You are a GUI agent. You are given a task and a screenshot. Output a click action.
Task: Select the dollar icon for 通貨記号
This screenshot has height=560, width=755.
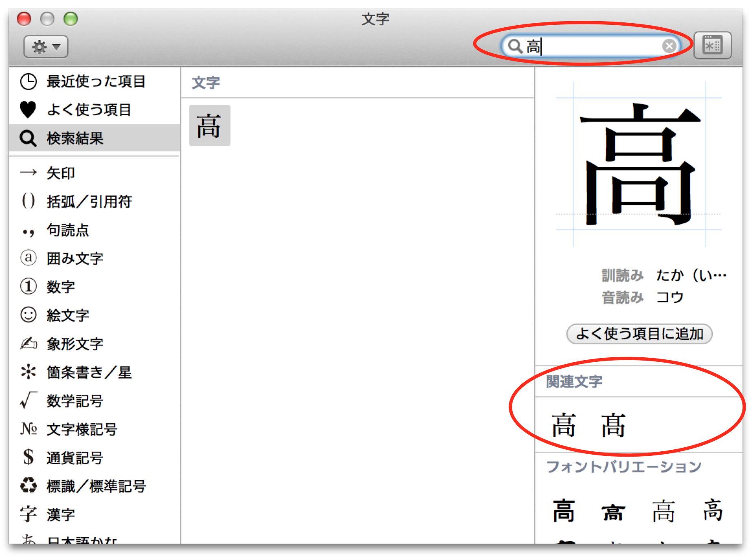click(x=29, y=457)
